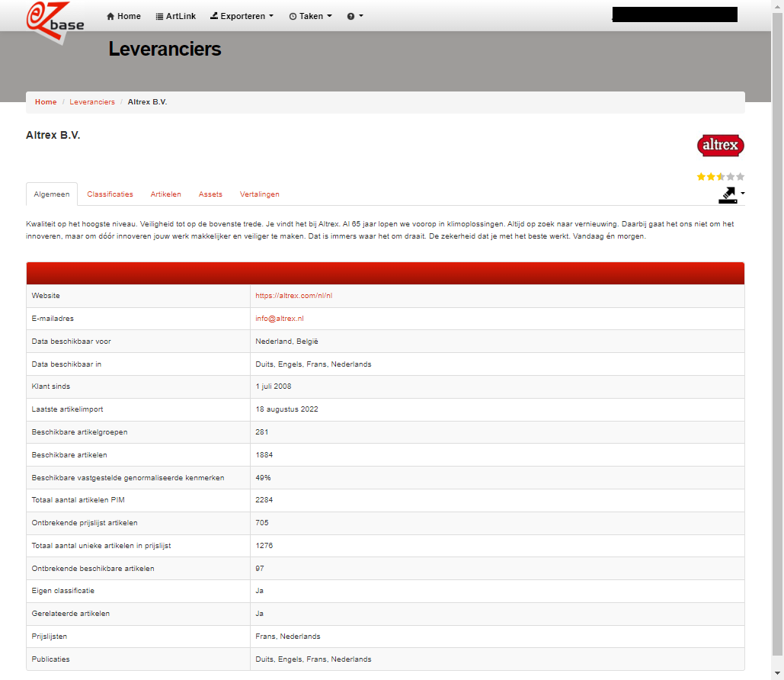The width and height of the screenshot is (784, 680).
Task: Expand the Exporteren menu
Action: pos(242,16)
